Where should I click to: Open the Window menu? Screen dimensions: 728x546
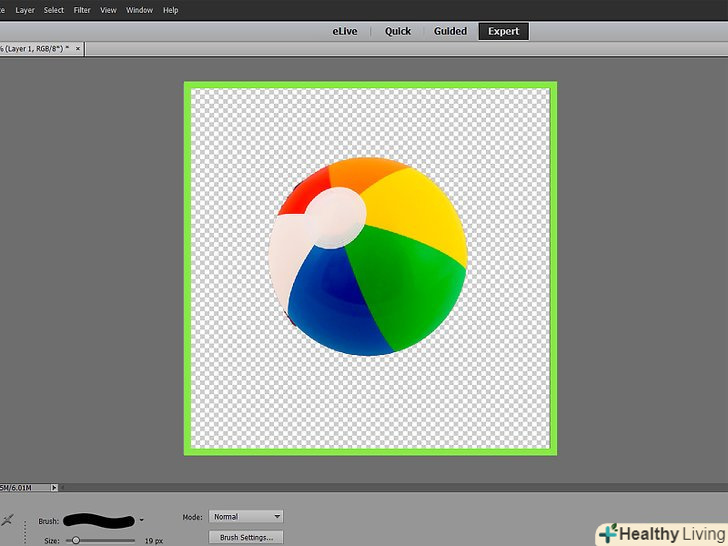pos(140,10)
